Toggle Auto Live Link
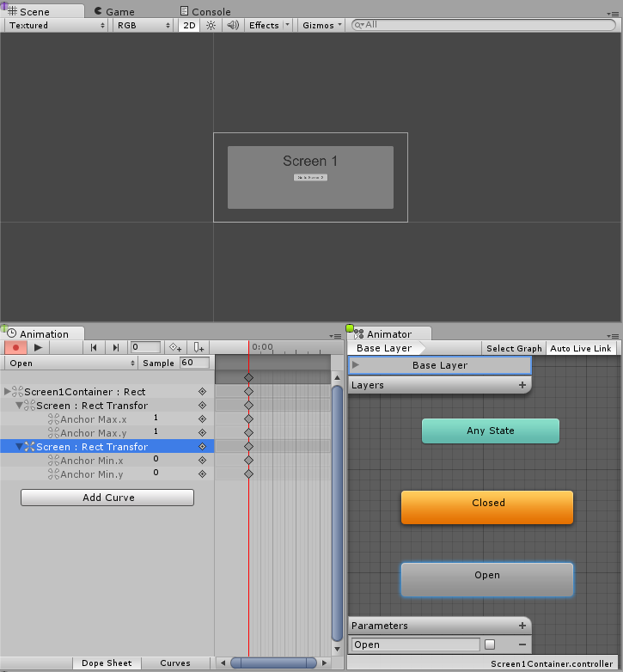 581,348
